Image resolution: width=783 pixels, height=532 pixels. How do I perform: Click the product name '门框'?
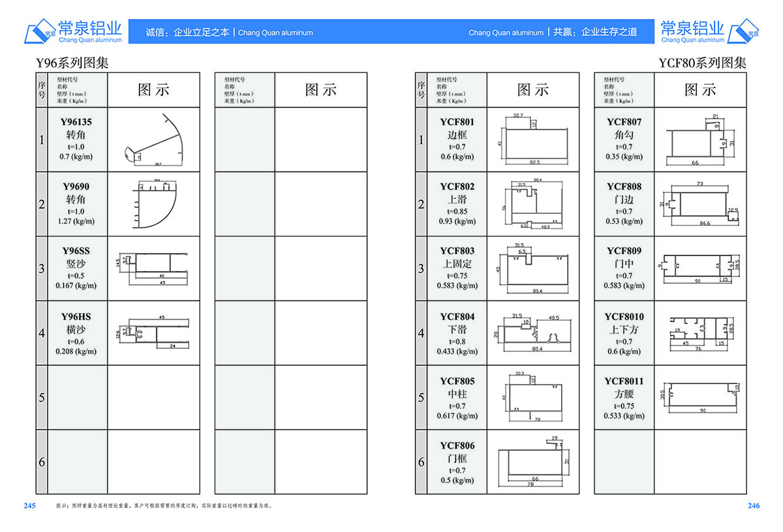tap(457, 459)
